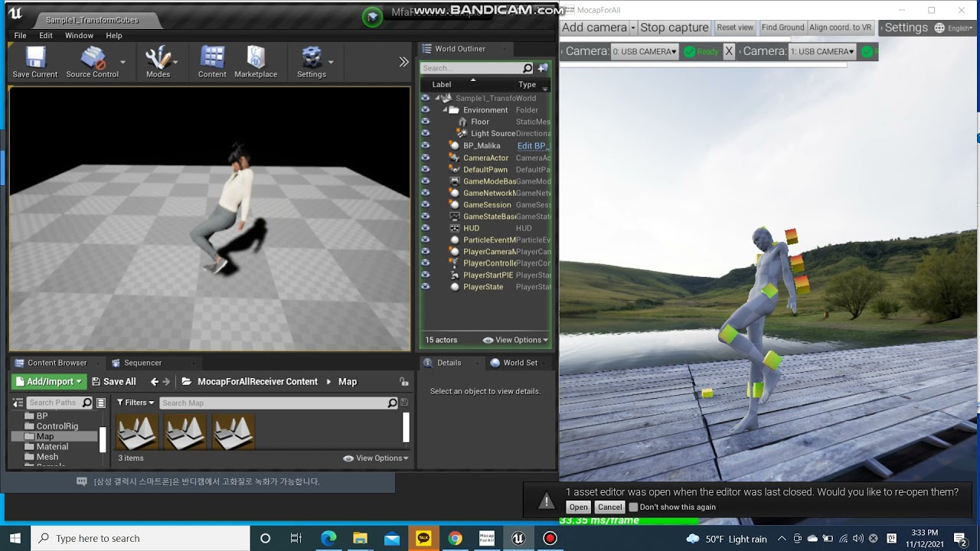Click Cancel in the asset editor notification

[x=610, y=507]
